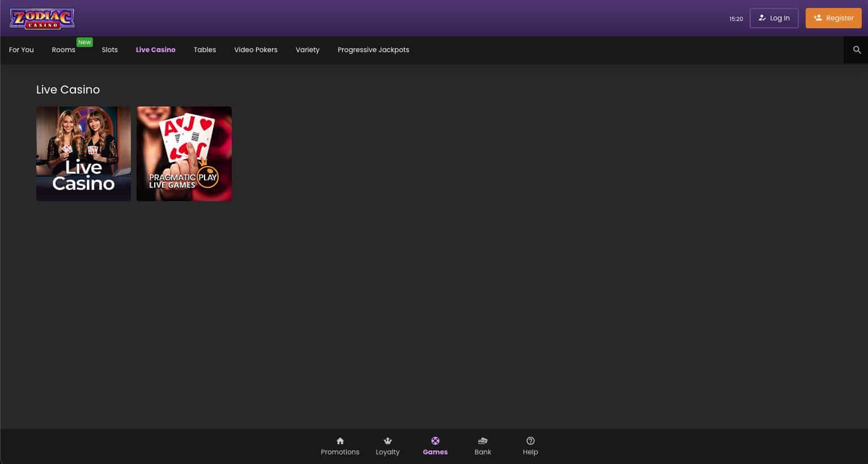Launch Pragmatic Play Live Games tile
The height and width of the screenshot is (464, 868).
184,154
